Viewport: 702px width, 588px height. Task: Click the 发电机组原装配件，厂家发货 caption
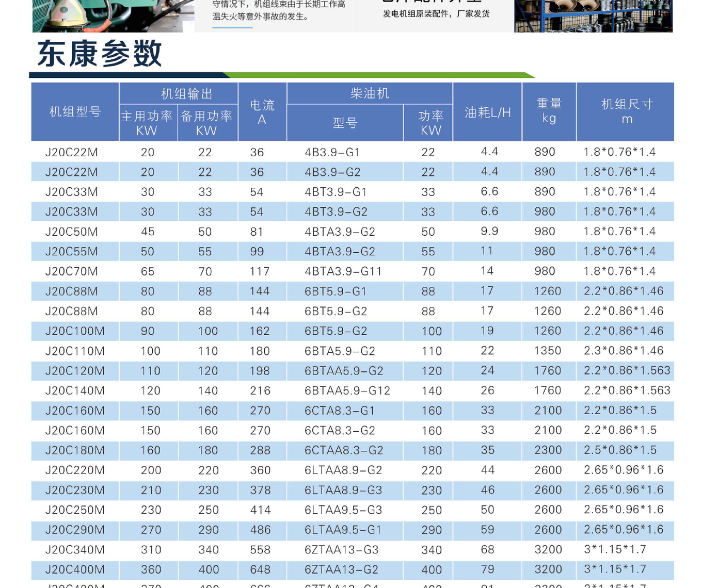coord(436,14)
